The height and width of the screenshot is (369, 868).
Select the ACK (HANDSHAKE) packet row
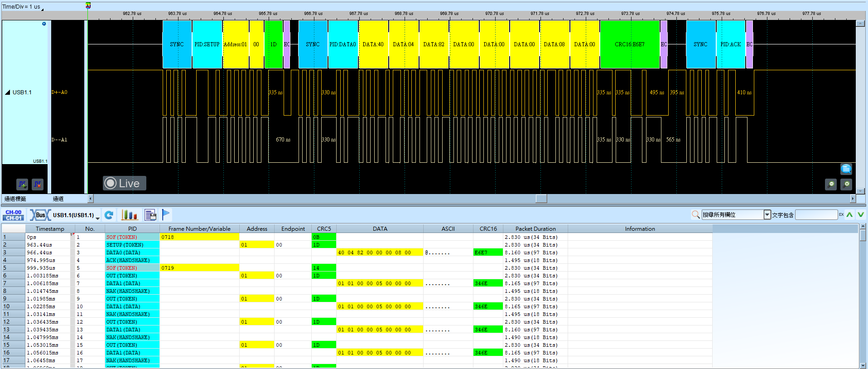click(357, 260)
